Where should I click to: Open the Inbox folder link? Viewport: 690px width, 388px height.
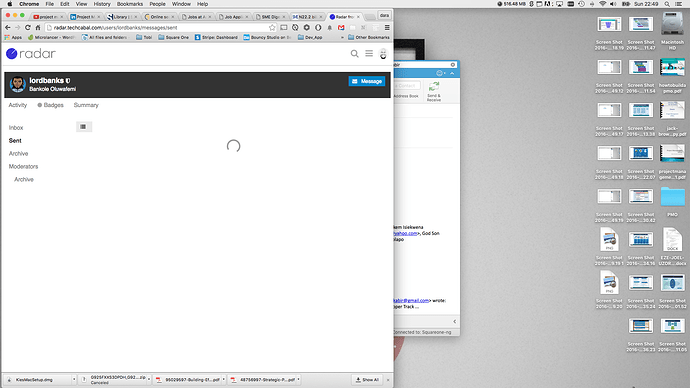click(16, 128)
